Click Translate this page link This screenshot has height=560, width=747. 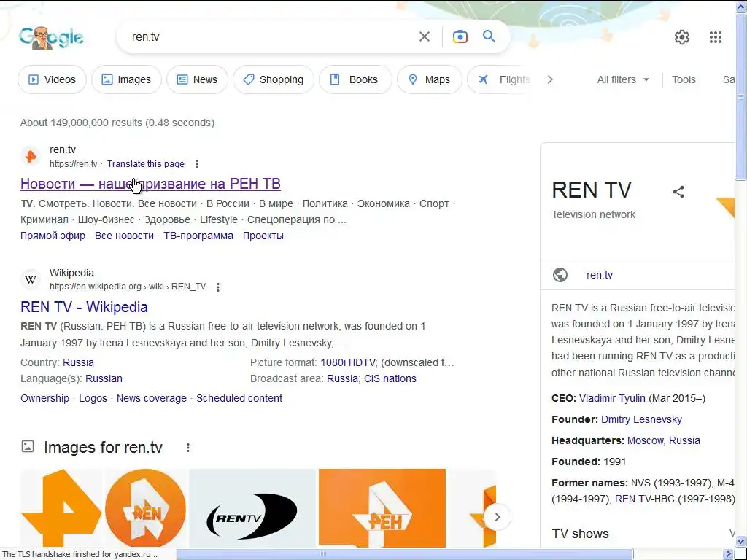[145, 164]
